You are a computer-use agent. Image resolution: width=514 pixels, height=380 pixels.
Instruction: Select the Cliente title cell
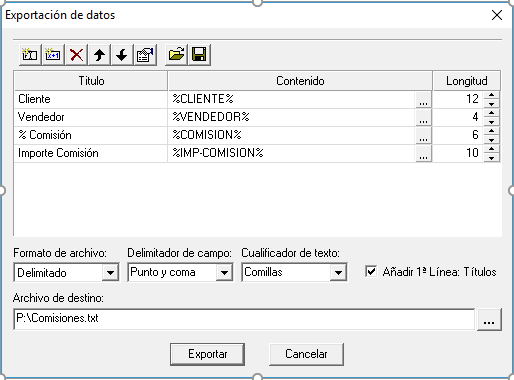pyautogui.click(x=91, y=99)
